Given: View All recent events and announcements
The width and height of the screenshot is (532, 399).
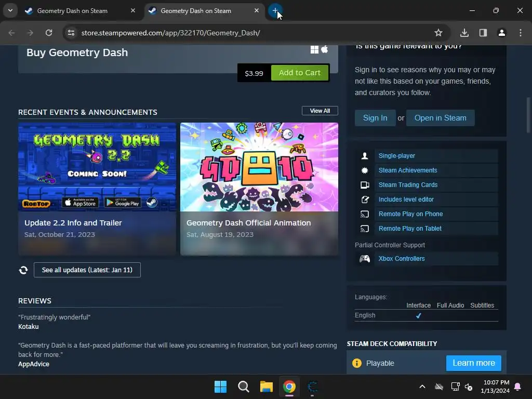Looking at the screenshot, I should (x=320, y=111).
